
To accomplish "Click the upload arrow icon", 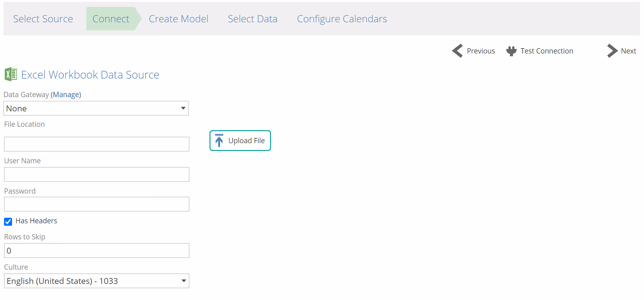I will (x=219, y=141).
